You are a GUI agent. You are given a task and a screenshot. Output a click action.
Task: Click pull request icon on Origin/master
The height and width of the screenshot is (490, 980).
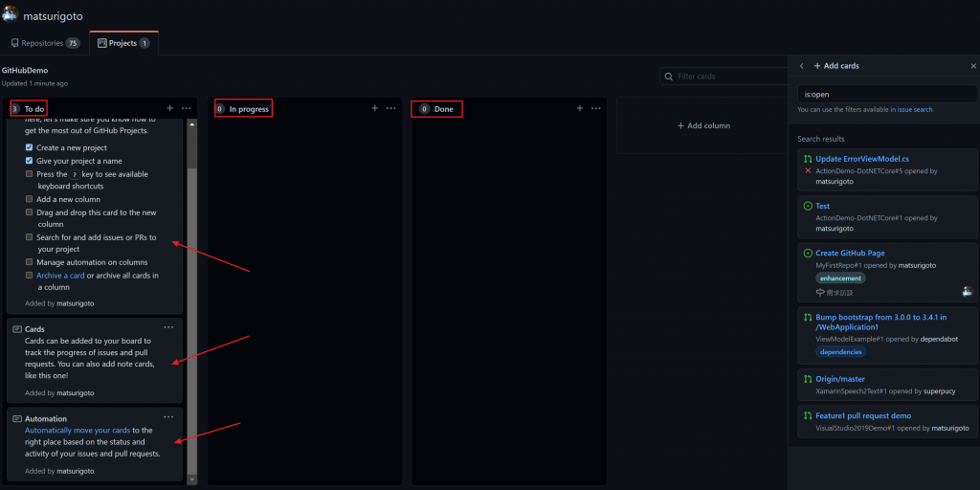(x=808, y=379)
